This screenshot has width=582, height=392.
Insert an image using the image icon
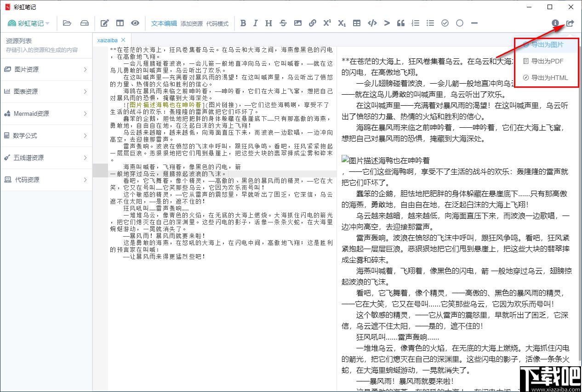click(x=298, y=23)
